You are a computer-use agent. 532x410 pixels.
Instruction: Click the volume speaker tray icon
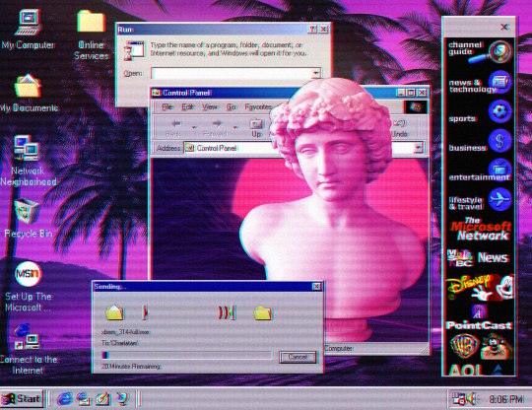click(471, 399)
